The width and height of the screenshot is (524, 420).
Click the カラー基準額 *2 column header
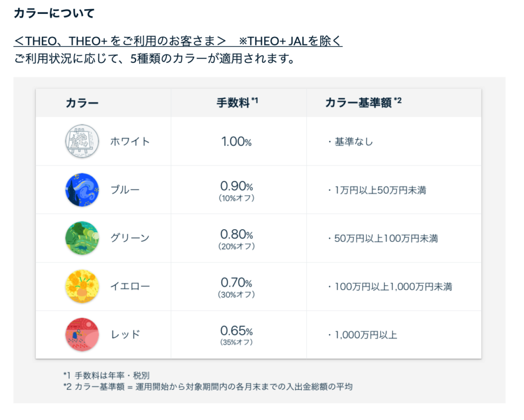(x=363, y=103)
